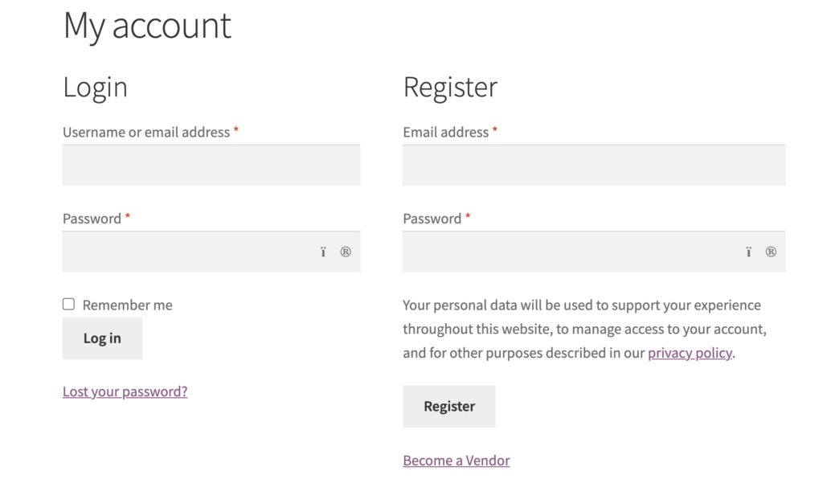Screen dimensions: 823x504
Task: Click the ® glyph icon in Register password field
Action: pyautogui.click(x=771, y=252)
